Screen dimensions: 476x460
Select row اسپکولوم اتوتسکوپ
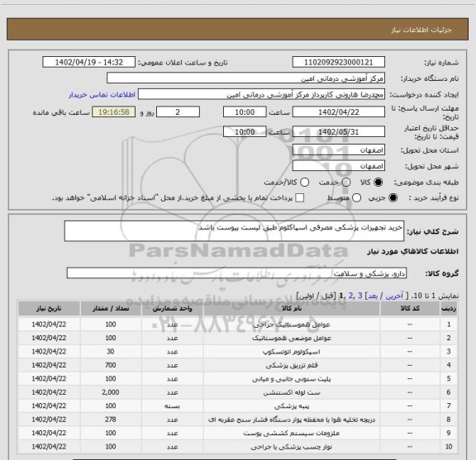coord(237,351)
